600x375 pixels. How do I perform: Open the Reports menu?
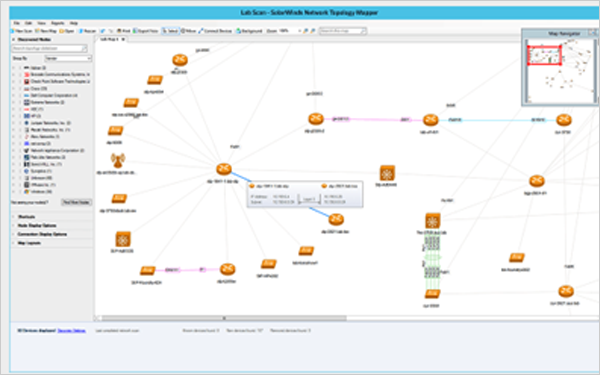click(57, 23)
